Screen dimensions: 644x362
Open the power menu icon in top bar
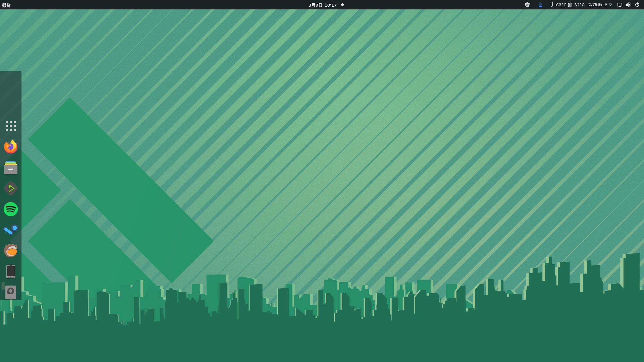637,5
